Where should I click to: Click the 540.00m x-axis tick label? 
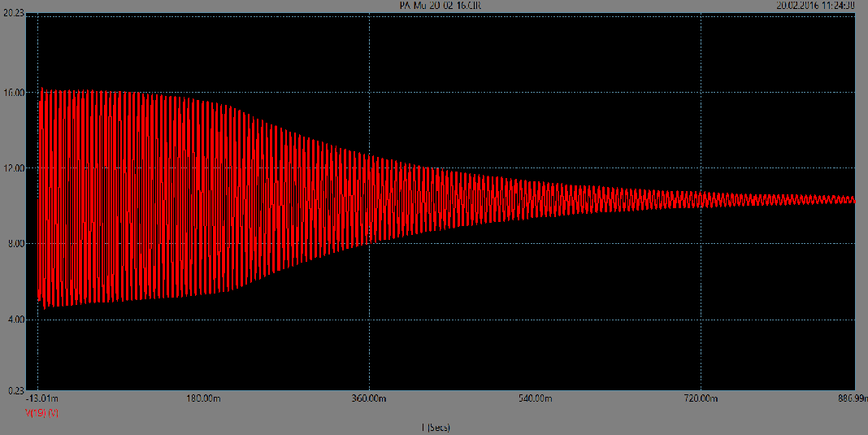pos(535,399)
